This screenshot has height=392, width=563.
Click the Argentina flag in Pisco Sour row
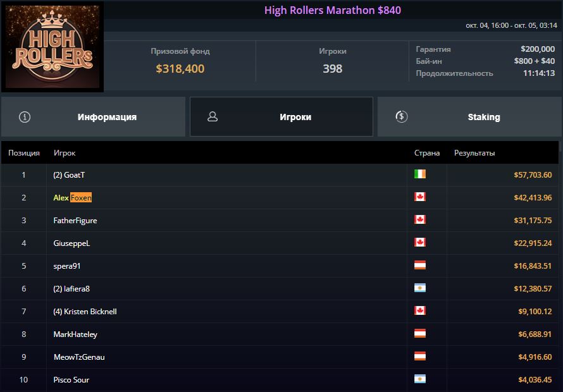pos(420,379)
